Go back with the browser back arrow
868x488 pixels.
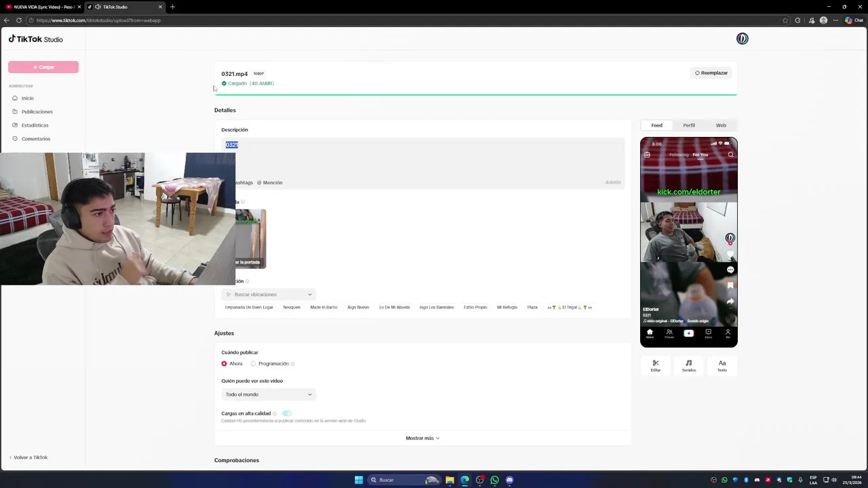7,20
